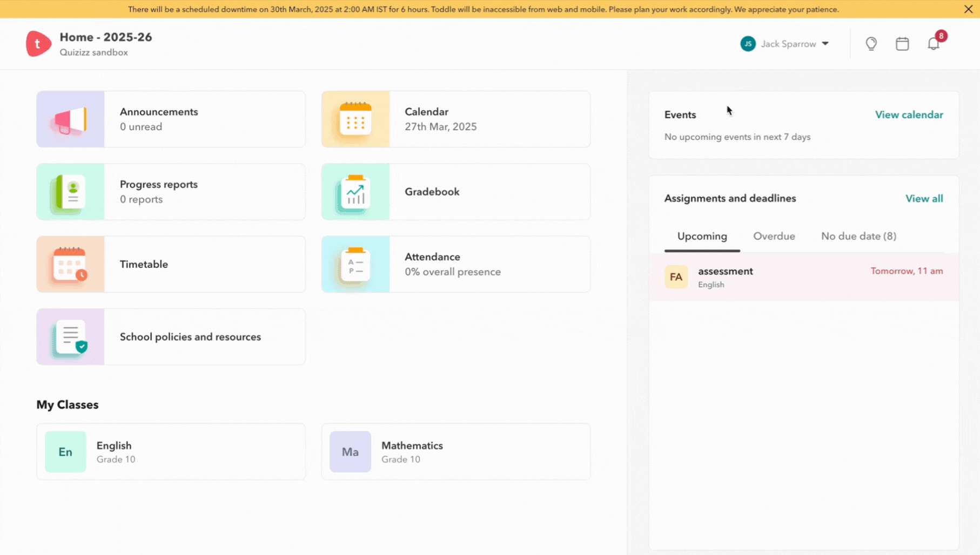
Task: Open School policies and resources document icon
Action: tap(70, 336)
